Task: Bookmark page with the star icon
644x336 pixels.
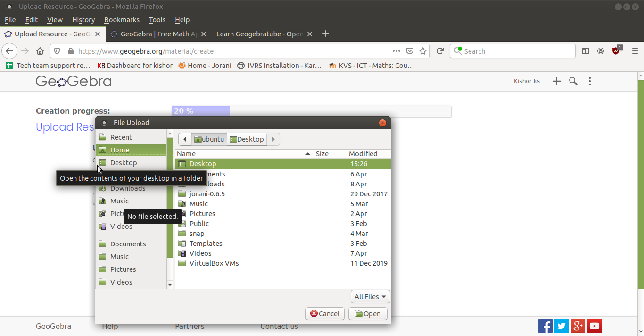Action: 423,51
